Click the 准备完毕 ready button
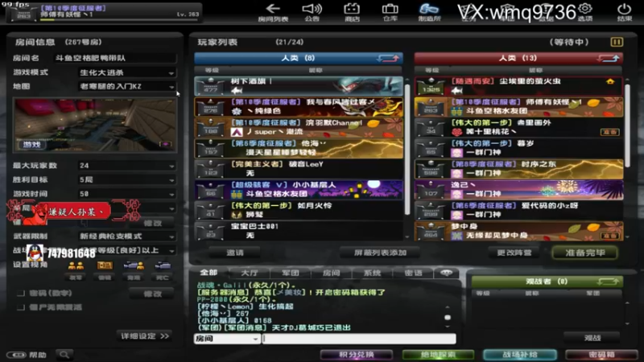 585,253
